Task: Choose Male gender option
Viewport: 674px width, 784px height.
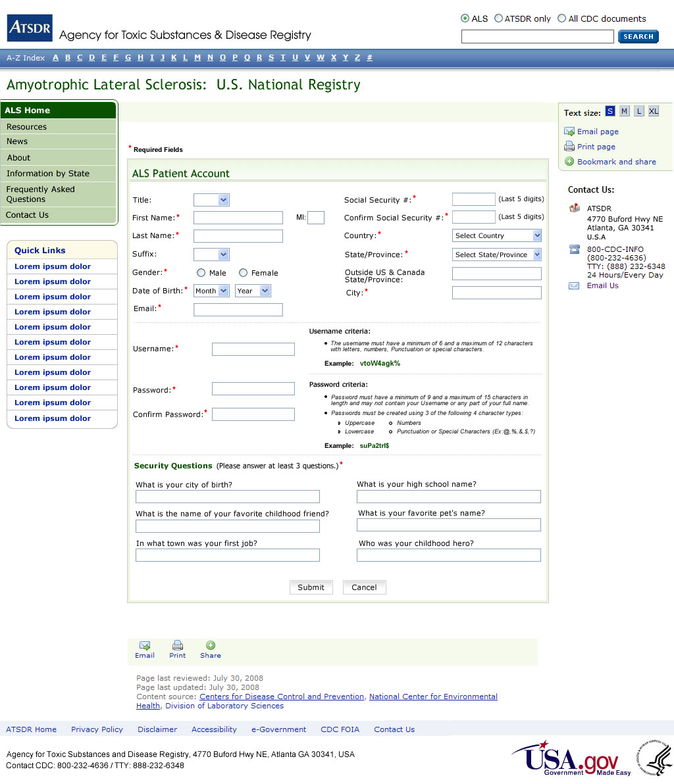Action: [201, 273]
